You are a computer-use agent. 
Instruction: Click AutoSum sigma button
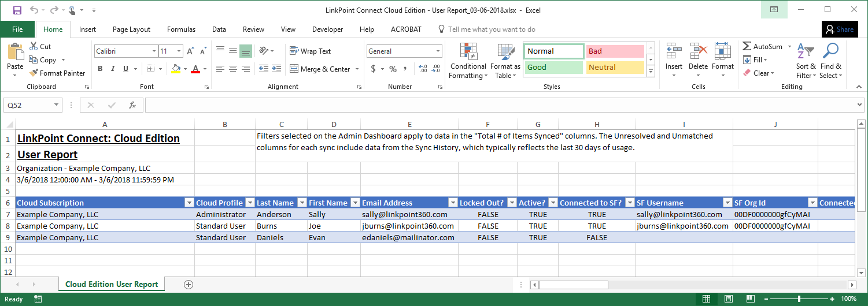click(x=762, y=47)
